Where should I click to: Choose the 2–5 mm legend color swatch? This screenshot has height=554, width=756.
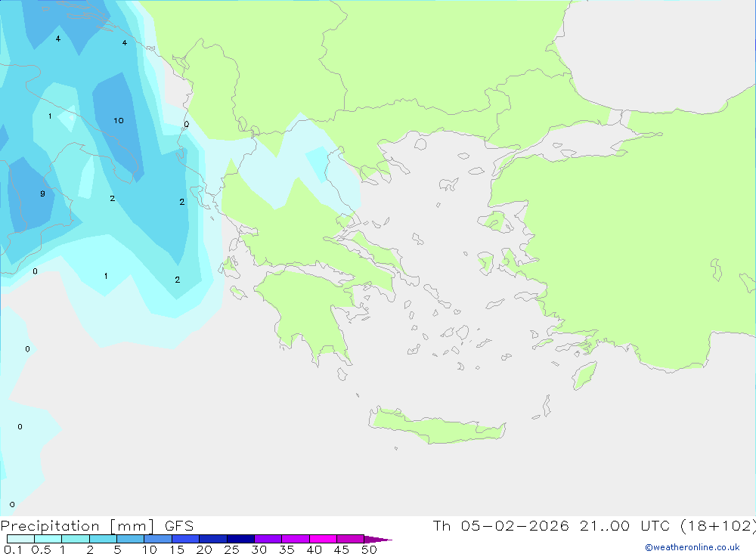[103, 539]
